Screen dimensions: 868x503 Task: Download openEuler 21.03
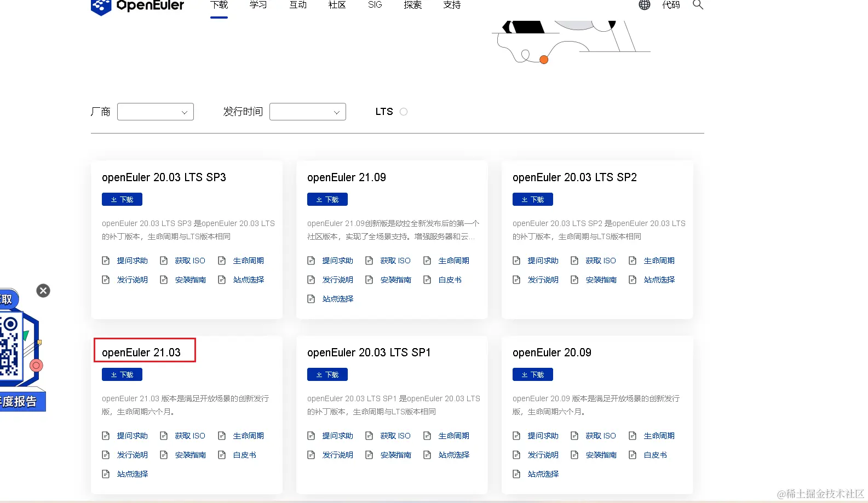122,374
